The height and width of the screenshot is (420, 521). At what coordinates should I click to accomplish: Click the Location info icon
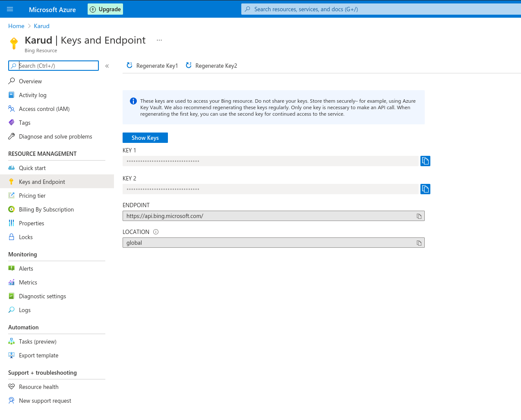tap(156, 232)
